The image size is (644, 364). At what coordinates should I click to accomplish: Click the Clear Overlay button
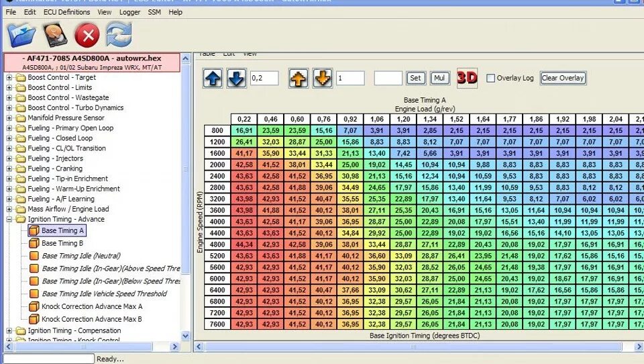(x=563, y=78)
